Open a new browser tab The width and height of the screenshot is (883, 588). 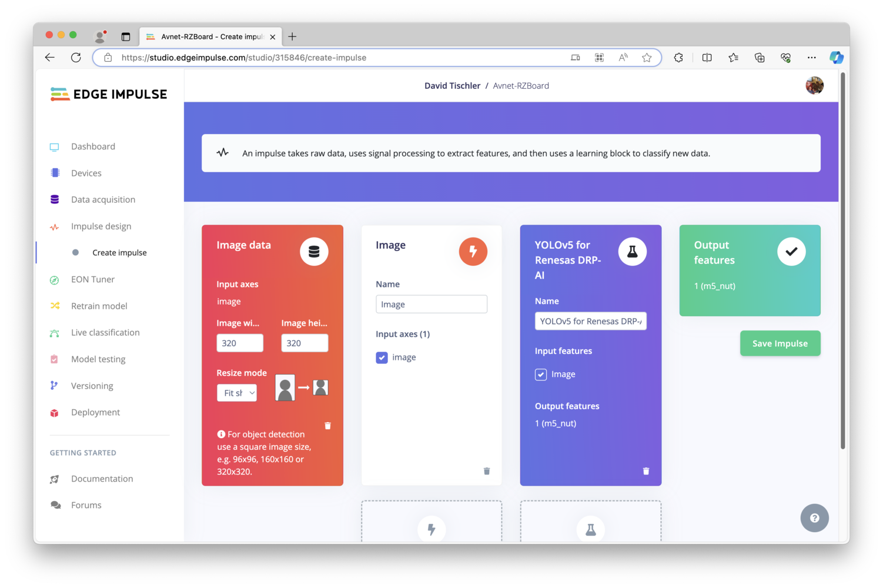pos(292,36)
